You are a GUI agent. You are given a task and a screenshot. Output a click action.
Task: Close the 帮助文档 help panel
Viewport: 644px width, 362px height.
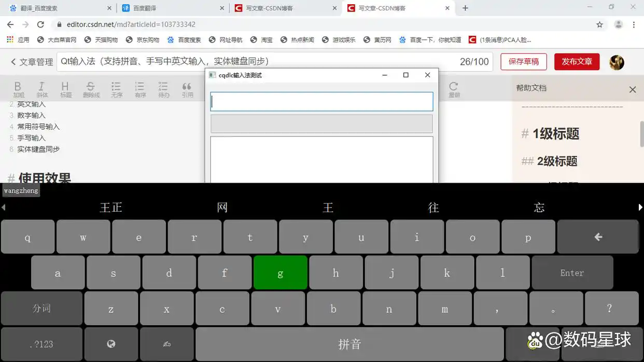(x=632, y=90)
